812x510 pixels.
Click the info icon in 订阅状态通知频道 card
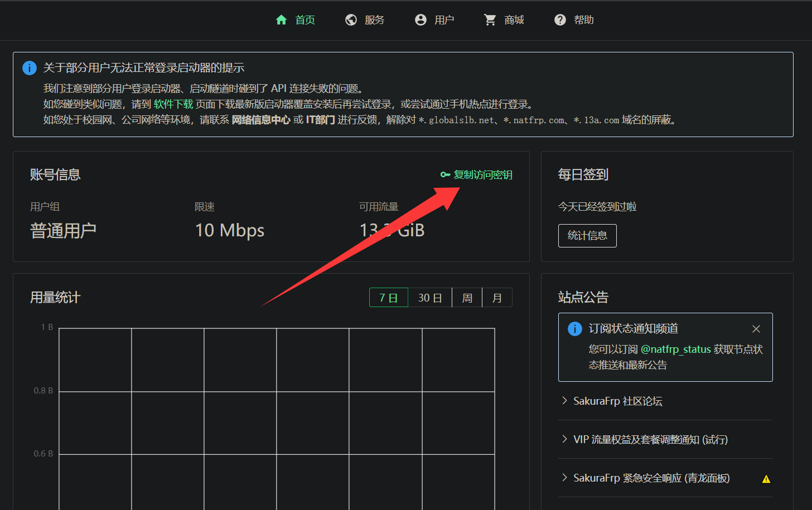click(574, 329)
